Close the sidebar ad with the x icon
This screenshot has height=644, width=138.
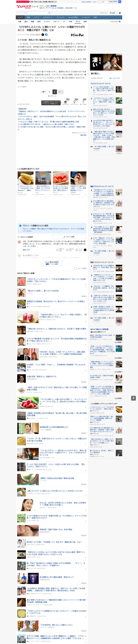[x=121, y=55]
